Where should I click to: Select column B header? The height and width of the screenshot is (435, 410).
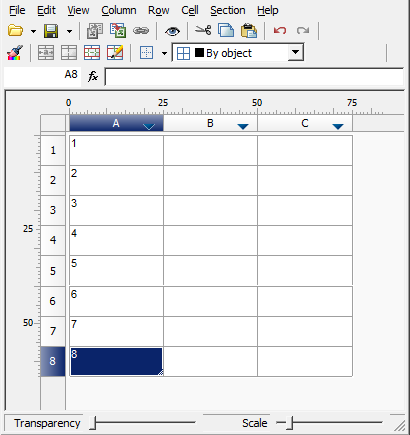tap(210, 123)
